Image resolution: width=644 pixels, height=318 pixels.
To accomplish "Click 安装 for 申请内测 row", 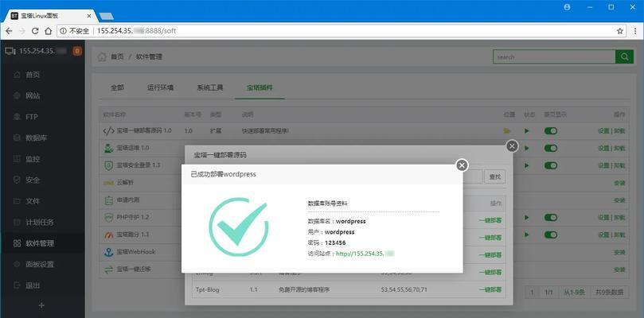I will click(x=619, y=200).
